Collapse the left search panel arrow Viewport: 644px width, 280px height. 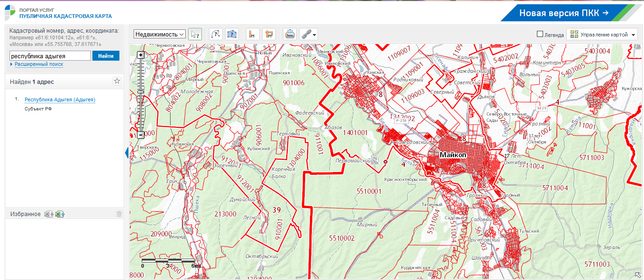[127, 153]
